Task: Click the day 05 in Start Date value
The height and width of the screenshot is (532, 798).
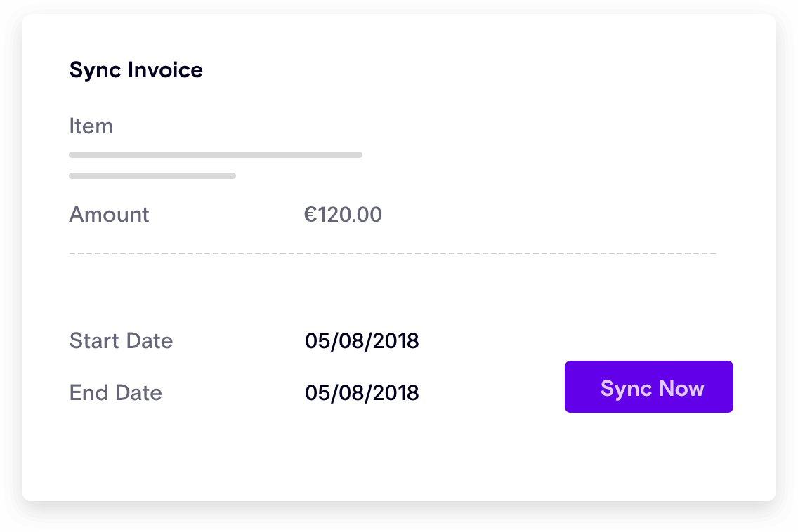Action: (x=316, y=341)
